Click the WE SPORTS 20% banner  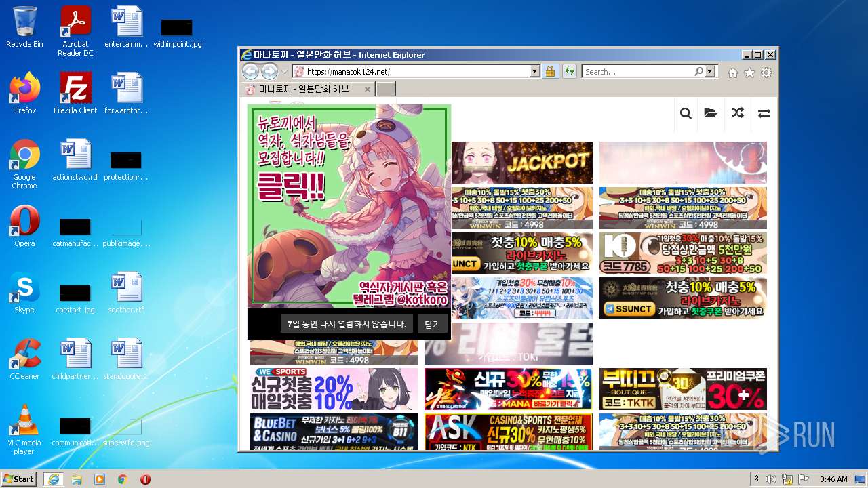(334, 389)
